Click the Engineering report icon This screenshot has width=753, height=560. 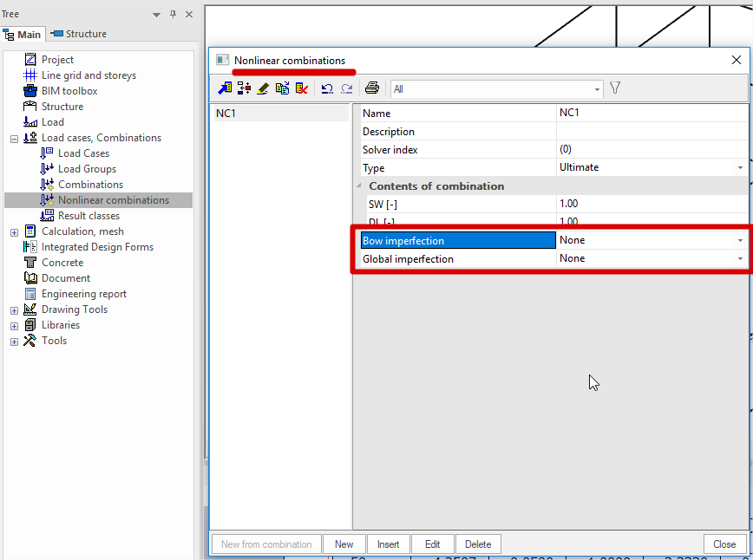[30, 294]
